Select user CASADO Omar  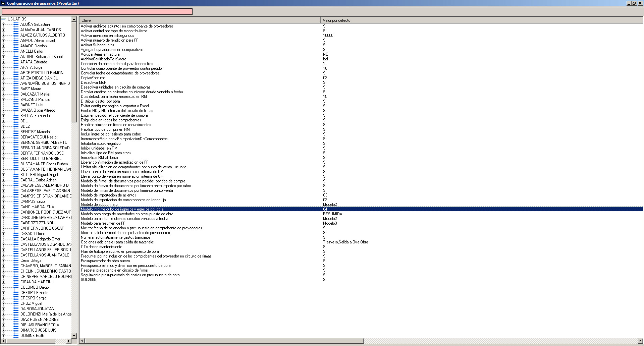[32, 234]
